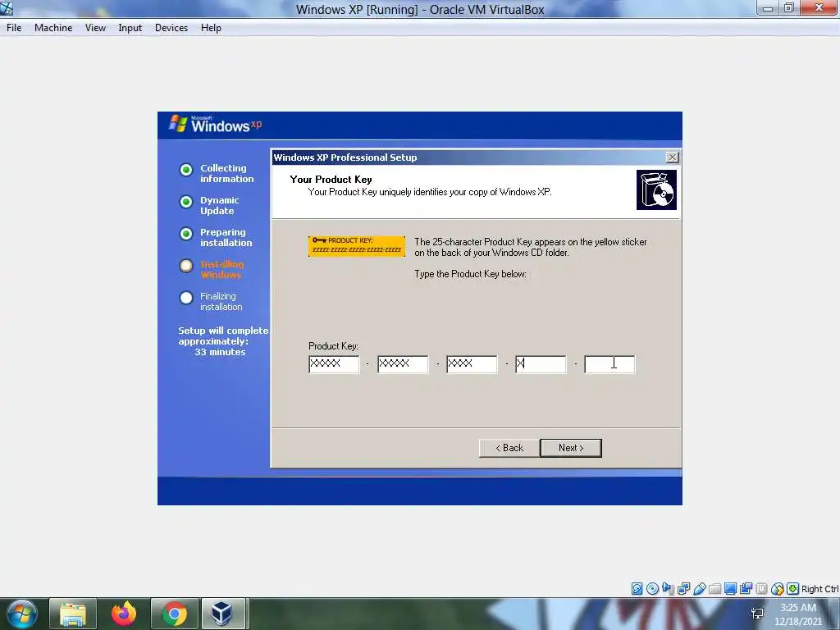Click the green arrow host key icon
Screen dimensions: 840x630
pos(793,589)
